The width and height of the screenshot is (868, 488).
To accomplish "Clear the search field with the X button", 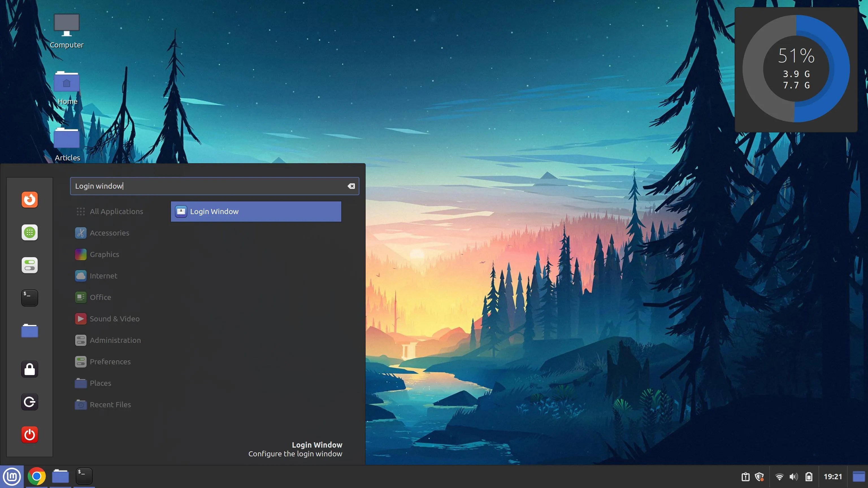I will click(351, 186).
